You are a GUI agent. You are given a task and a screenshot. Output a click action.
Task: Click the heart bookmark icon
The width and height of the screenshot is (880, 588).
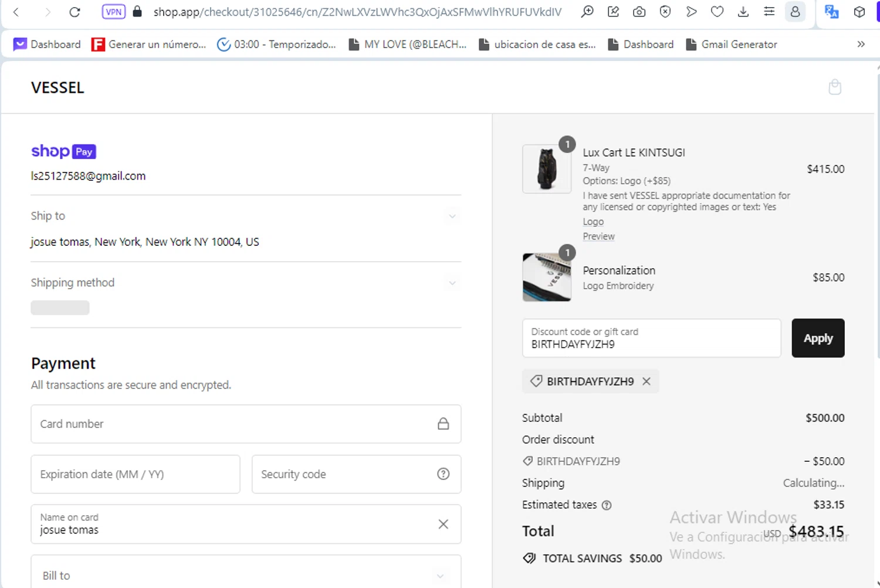717,12
